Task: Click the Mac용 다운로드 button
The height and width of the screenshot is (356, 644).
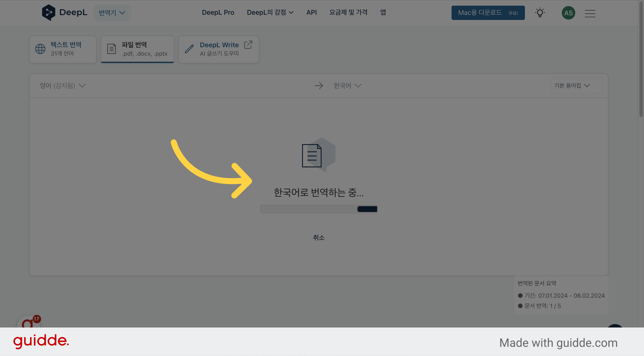Action: coord(488,13)
